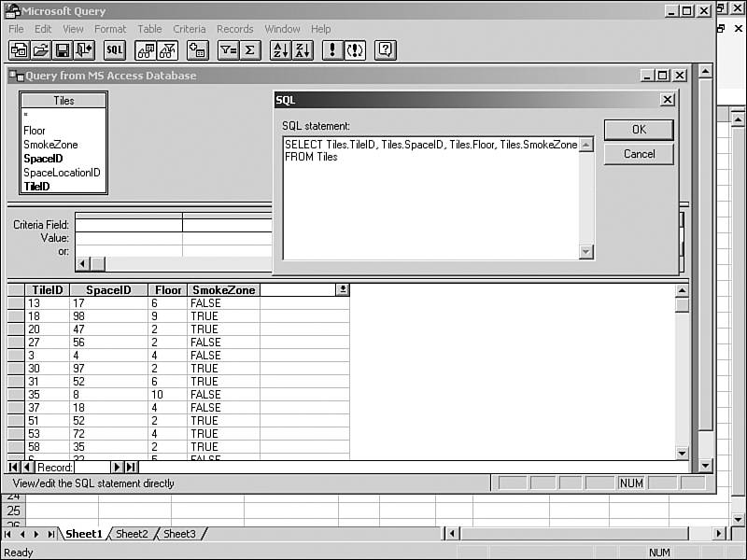
Task: Go to first record navigation button
Action: pyautogui.click(x=13, y=468)
